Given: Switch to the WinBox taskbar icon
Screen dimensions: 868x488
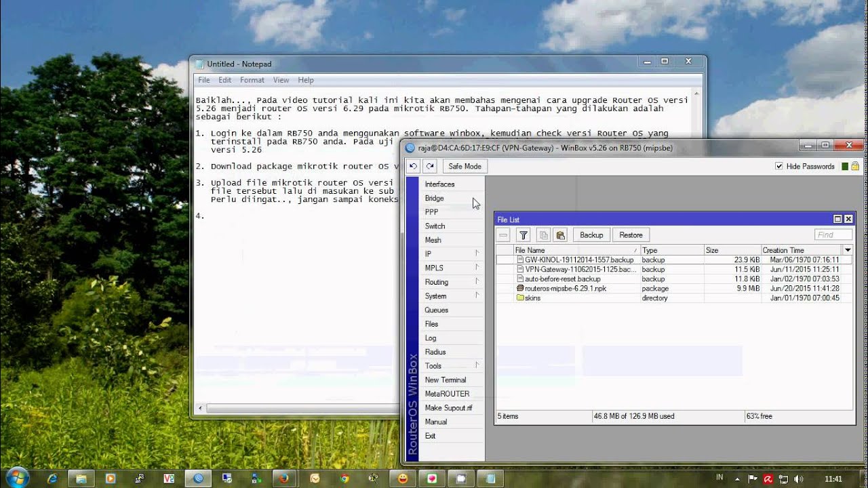Looking at the screenshot, I should (x=198, y=479).
